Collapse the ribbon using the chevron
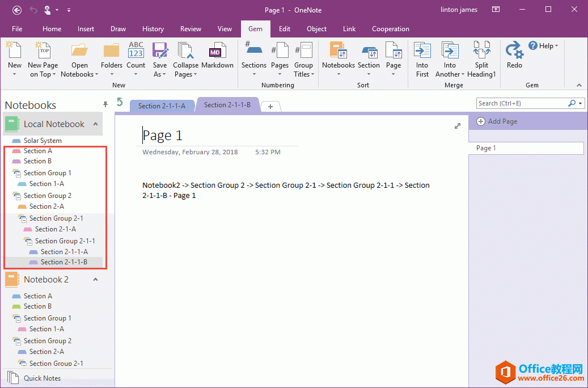The width and height of the screenshot is (588, 388). coord(579,86)
